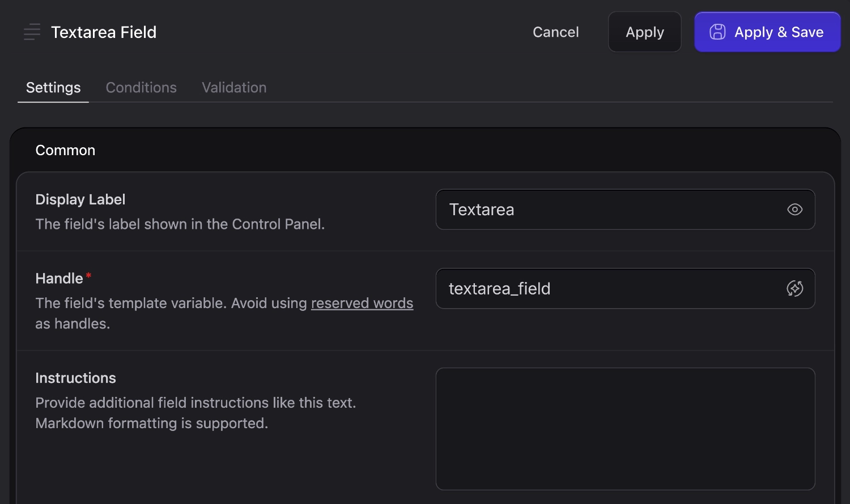Click the regenerate handle icon
Viewport: 850px width, 504px height.
pyautogui.click(x=794, y=288)
